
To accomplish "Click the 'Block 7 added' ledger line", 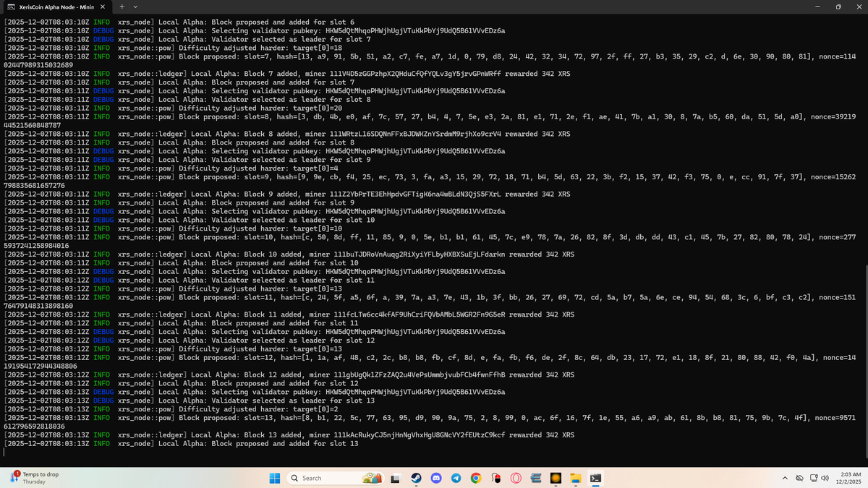I will tap(287, 74).
